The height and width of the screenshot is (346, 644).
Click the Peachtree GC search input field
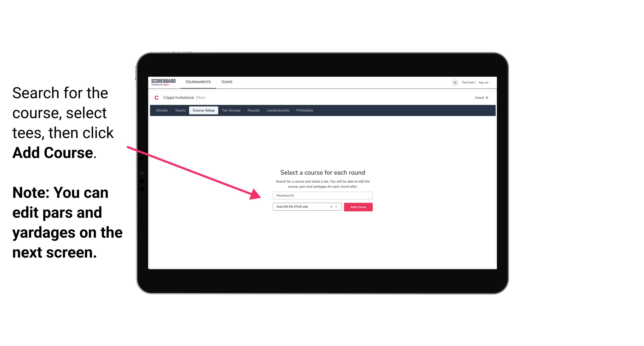coord(322,195)
